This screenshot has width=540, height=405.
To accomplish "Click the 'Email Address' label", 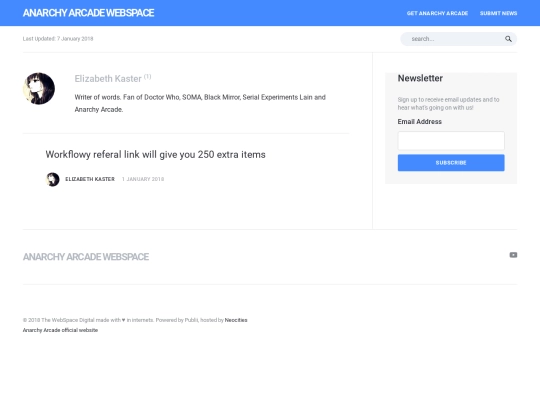I will (x=419, y=122).
